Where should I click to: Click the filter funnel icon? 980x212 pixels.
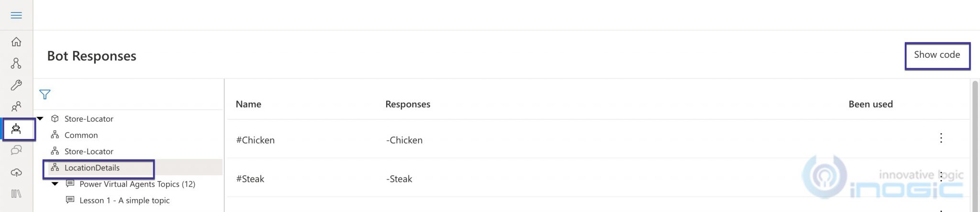pos(45,95)
